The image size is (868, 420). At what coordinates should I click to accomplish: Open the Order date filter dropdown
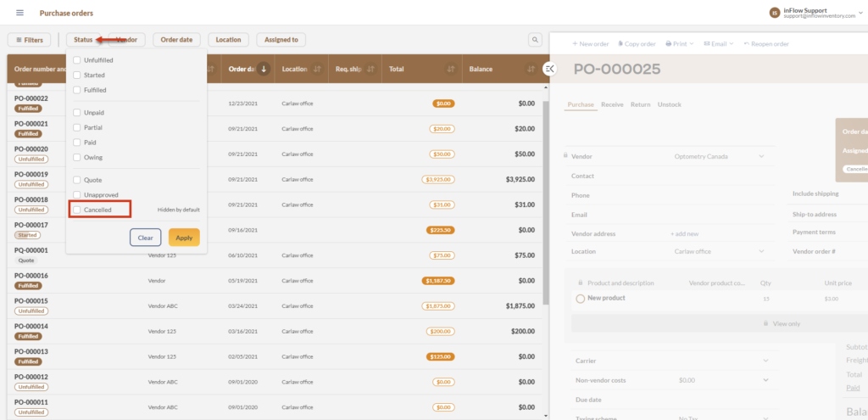point(176,40)
